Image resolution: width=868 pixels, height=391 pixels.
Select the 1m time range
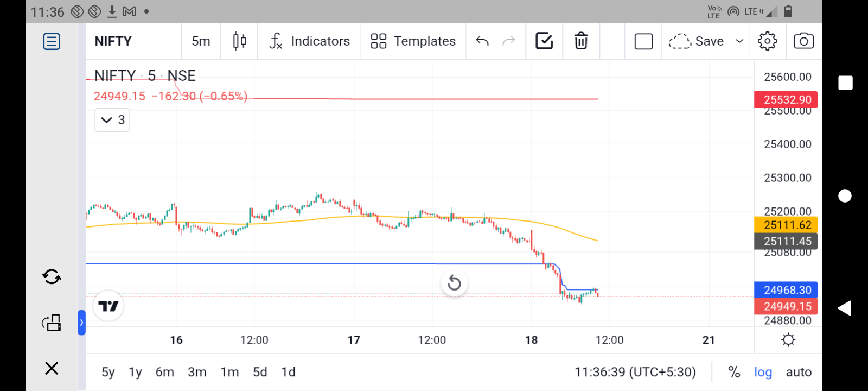229,372
